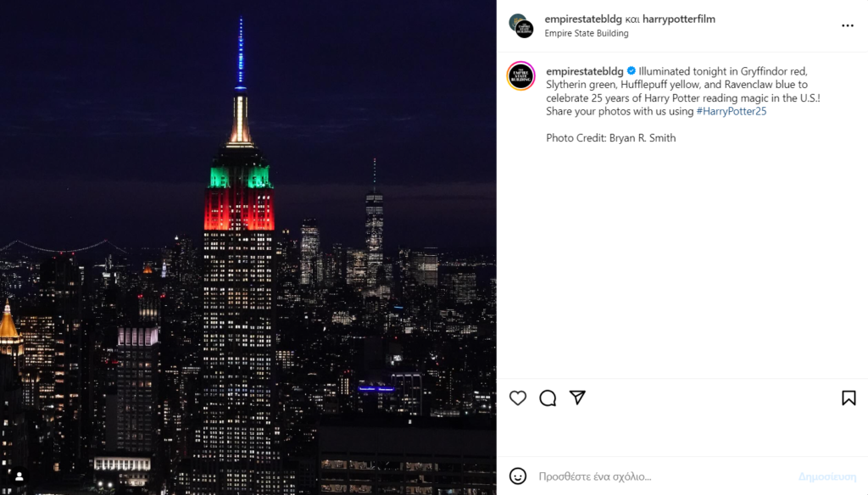Click the combined profile avatars in header
The width and height of the screenshot is (868, 495).
click(x=521, y=25)
